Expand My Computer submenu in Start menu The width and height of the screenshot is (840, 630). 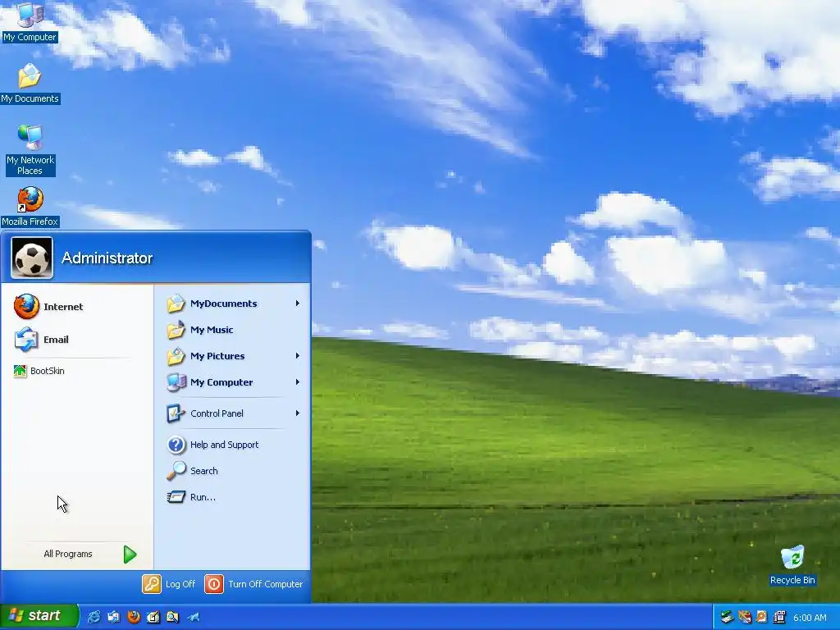(232, 382)
